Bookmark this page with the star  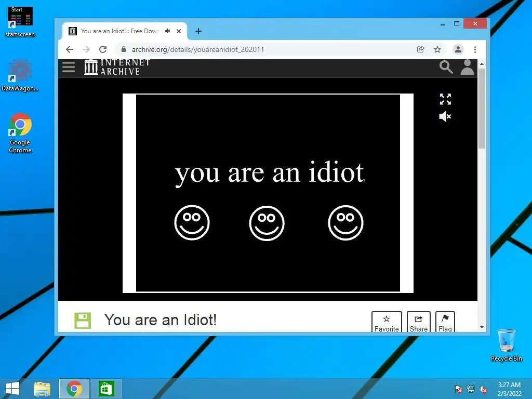437,49
